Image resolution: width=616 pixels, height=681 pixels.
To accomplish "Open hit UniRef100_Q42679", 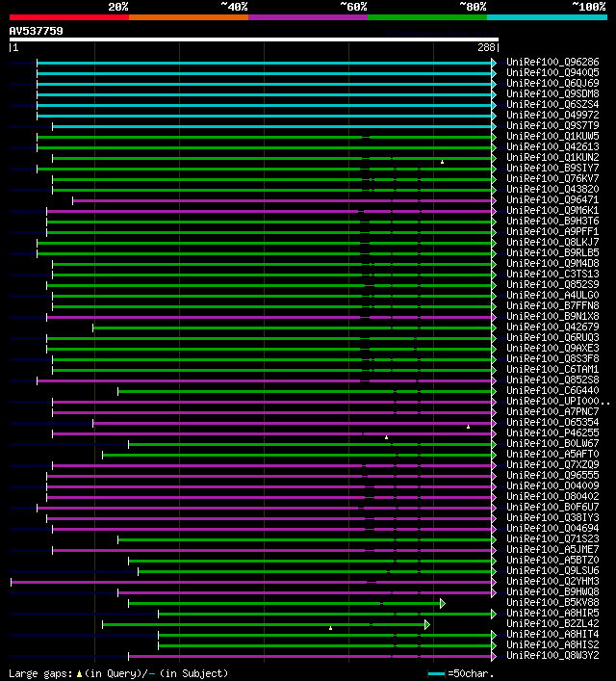I will (x=552, y=327).
